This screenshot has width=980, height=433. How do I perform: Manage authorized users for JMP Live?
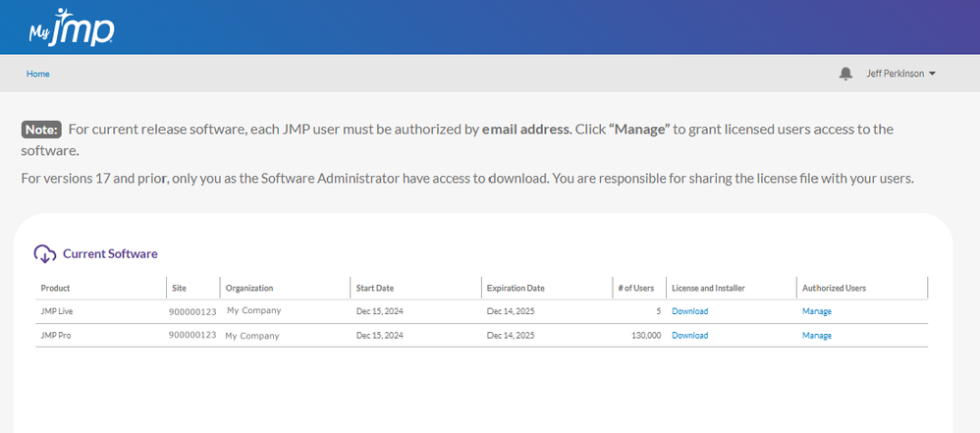click(816, 311)
